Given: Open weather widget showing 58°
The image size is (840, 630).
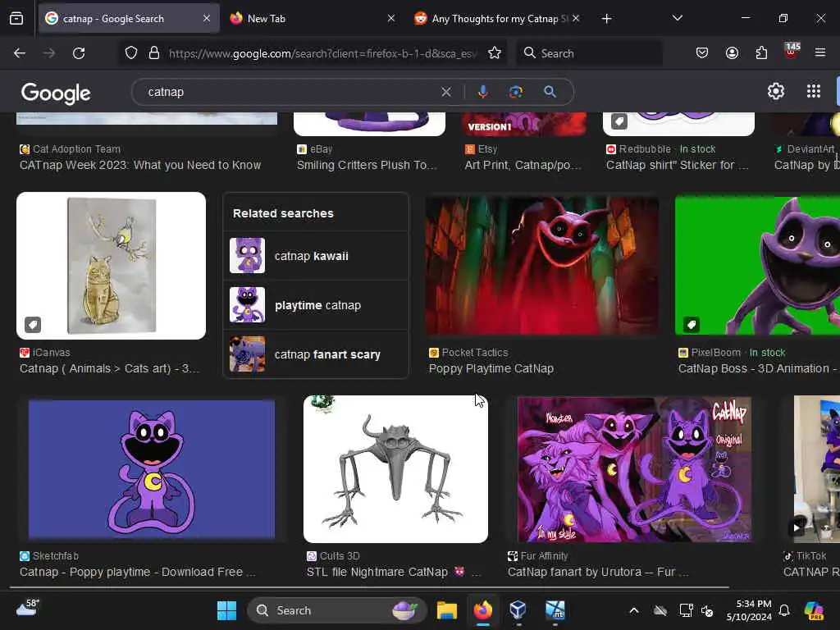Looking at the screenshot, I should point(27,608).
